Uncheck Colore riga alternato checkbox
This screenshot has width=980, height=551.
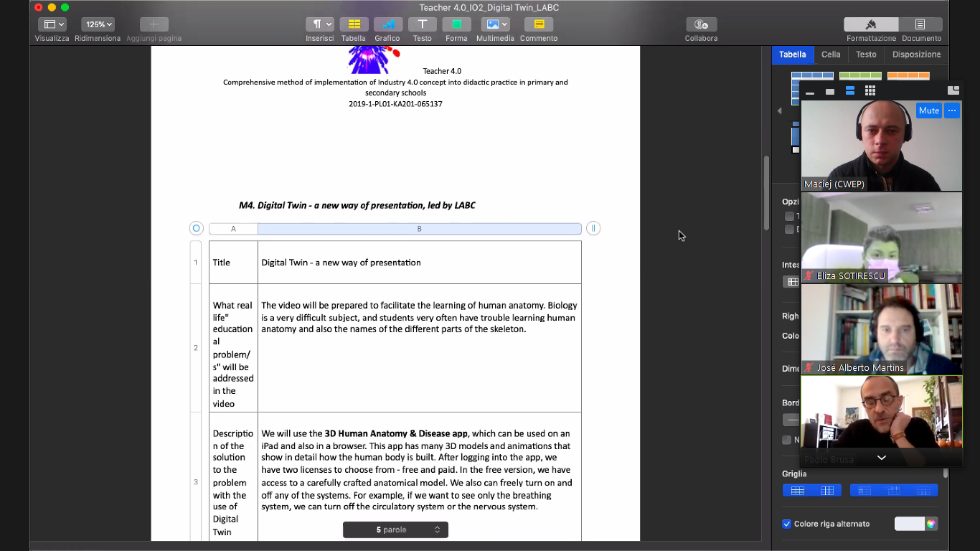pos(787,524)
